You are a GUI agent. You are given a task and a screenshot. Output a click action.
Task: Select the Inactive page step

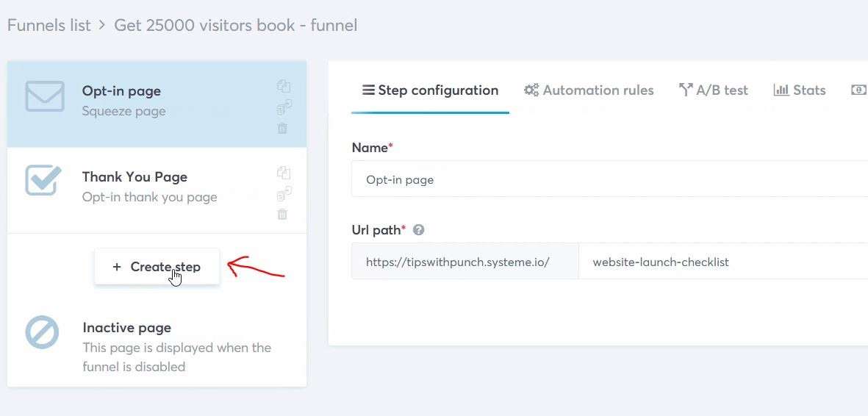click(157, 343)
